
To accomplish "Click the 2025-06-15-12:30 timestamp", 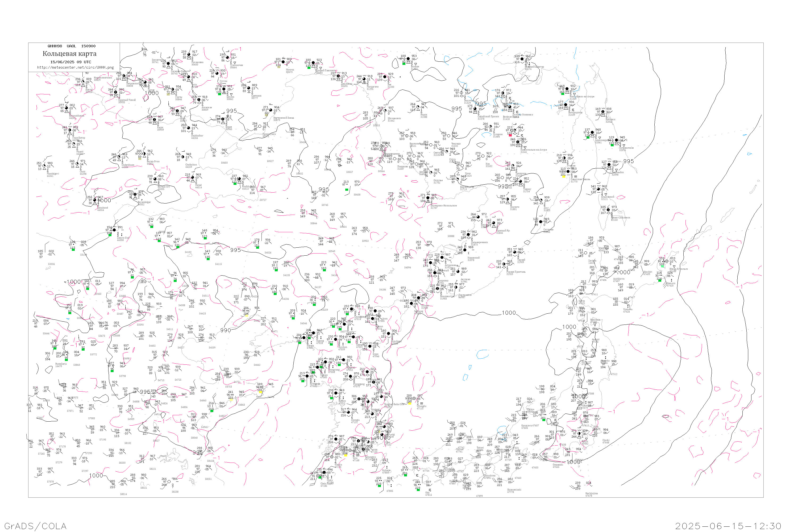I will point(728,526).
